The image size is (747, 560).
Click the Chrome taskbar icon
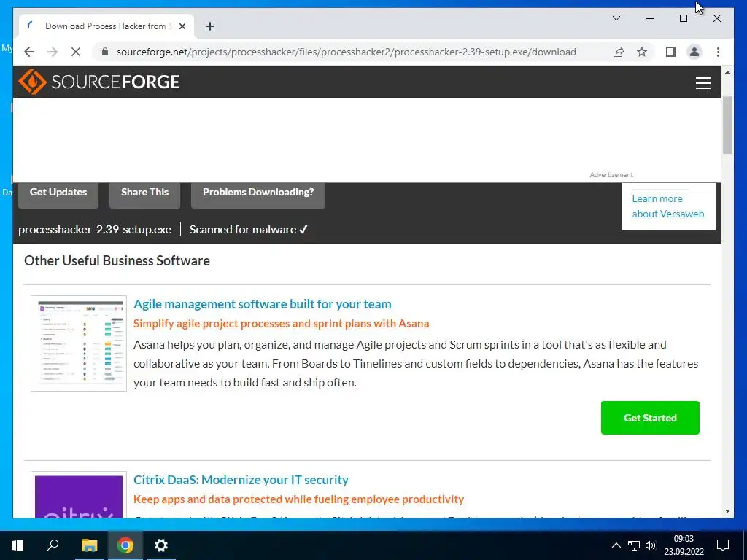click(x=125, y=545)
